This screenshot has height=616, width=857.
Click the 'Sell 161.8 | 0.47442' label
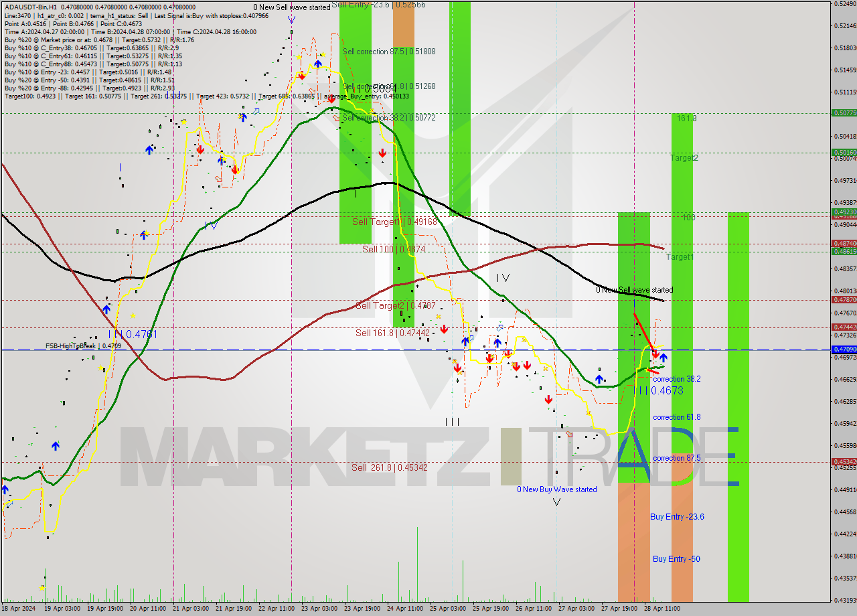[x=392, y=333]
